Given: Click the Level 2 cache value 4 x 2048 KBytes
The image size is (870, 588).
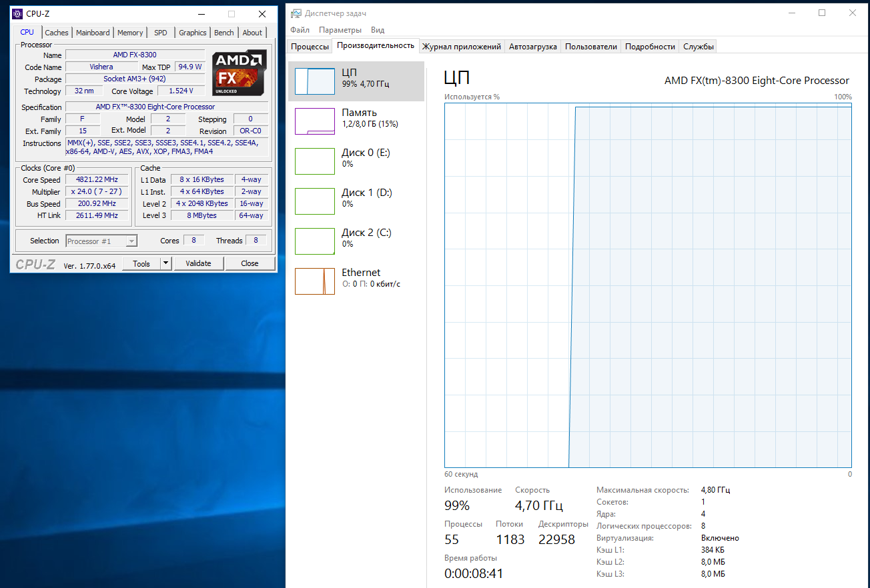Looking at the screenshot, I should tap(203, 204).
